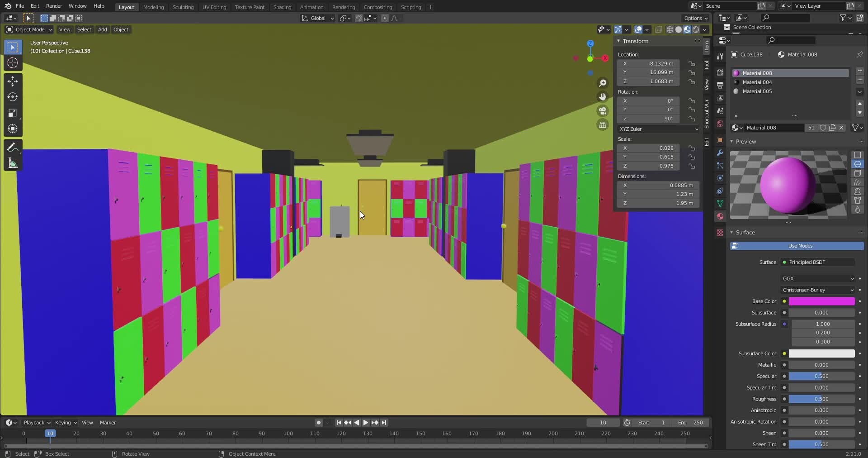Open the Render Properties camera tab
Screen dimensions: 868x458
pyautogui.click(x=720, y=72)
